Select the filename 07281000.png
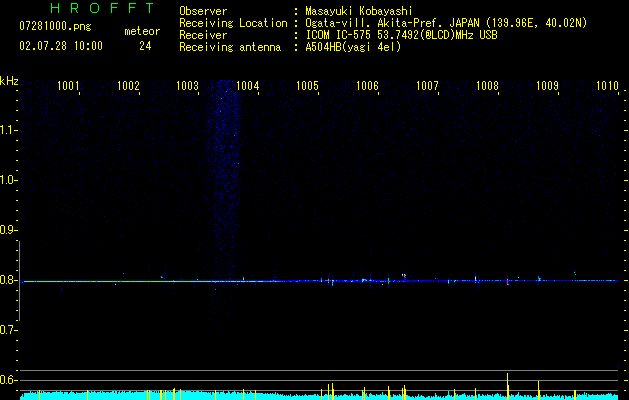 (55, 27)
